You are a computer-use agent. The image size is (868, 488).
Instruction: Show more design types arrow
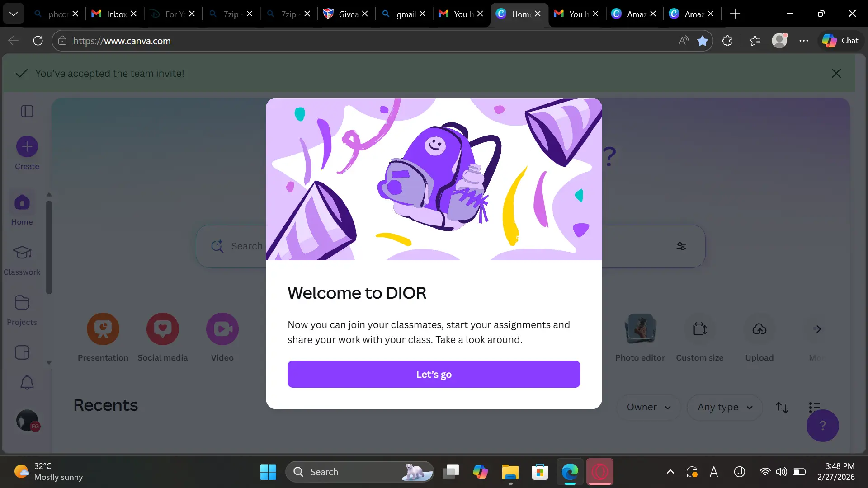[817, 329]
